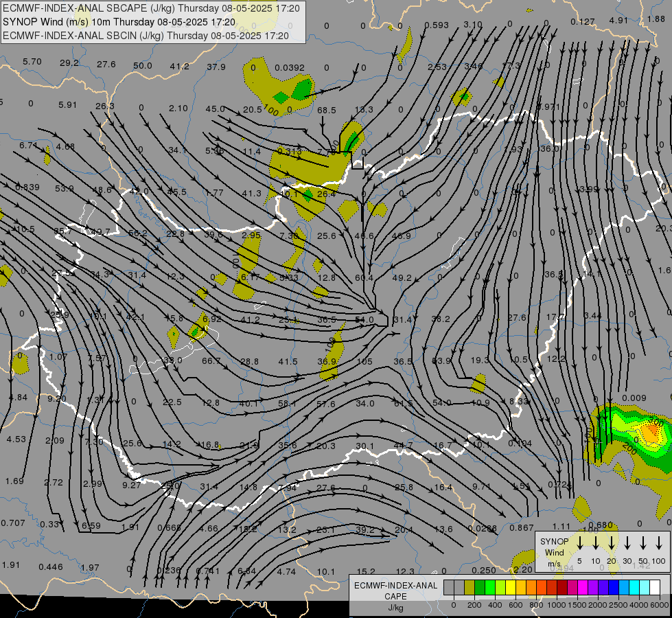This screenshot has width=672, height=618.
Task: Click the map value 0.009
Action: (x=634, y=398)
